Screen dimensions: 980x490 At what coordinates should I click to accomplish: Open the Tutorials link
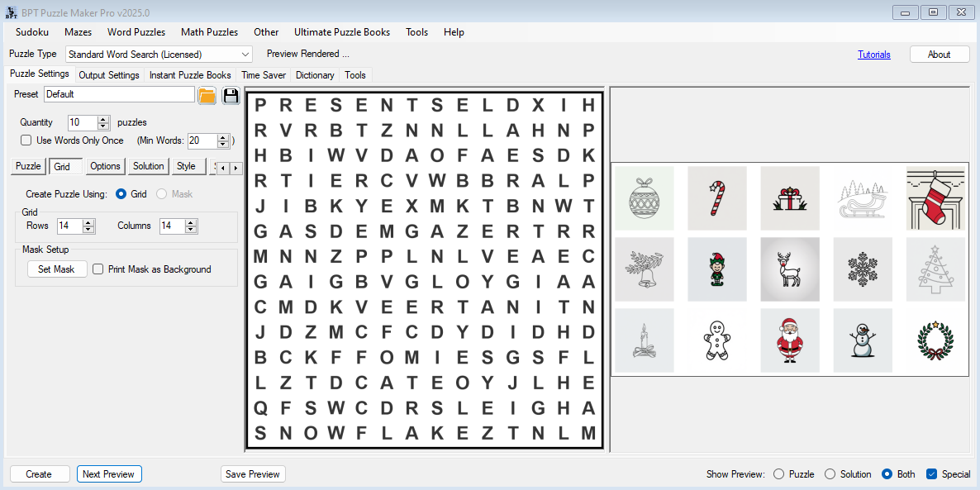tap(874, 54)
